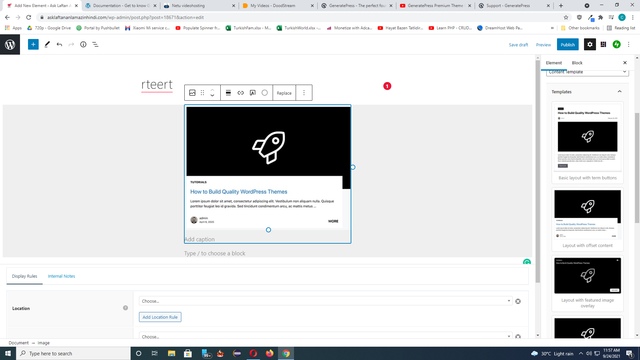Insert a link on the image
This screenshot has width=640, height=360.
(x=240, y=93)
